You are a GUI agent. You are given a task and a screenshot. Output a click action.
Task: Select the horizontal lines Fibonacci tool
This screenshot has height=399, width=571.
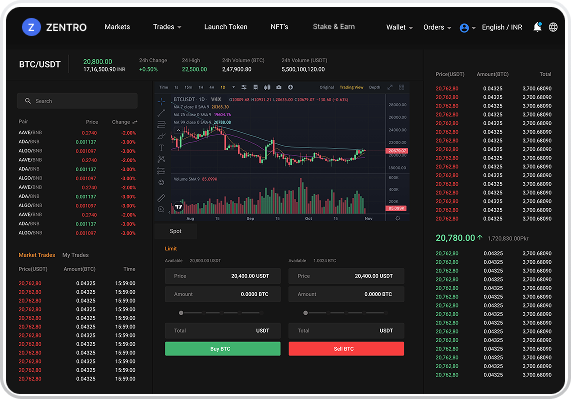click(161, 125)
